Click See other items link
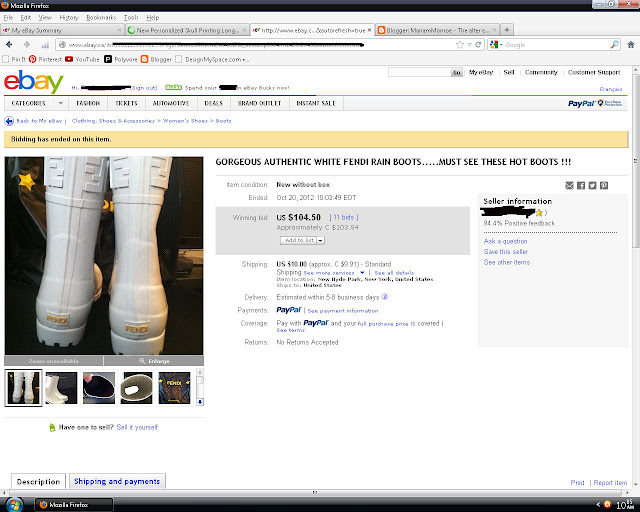 507,262
